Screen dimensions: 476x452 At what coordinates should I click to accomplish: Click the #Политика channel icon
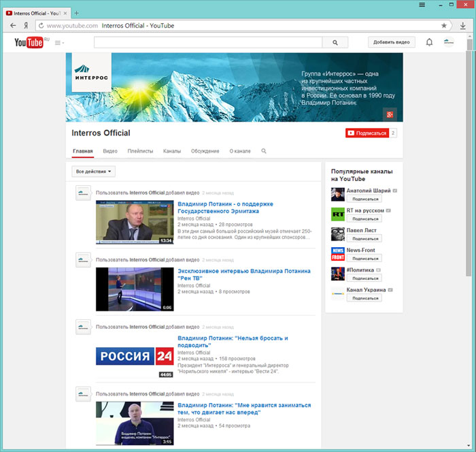point(337,274)
